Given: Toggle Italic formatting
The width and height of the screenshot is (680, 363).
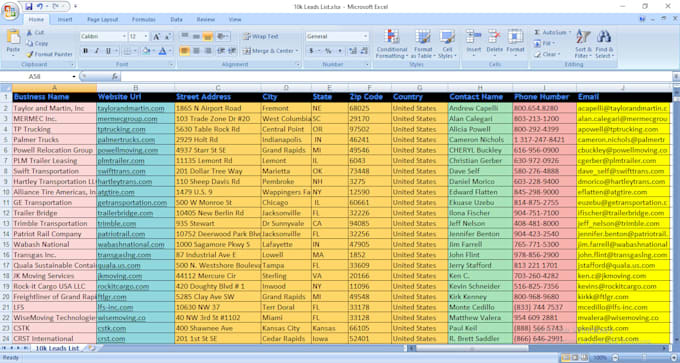Looking at the screenshot, I should point(97,51).
